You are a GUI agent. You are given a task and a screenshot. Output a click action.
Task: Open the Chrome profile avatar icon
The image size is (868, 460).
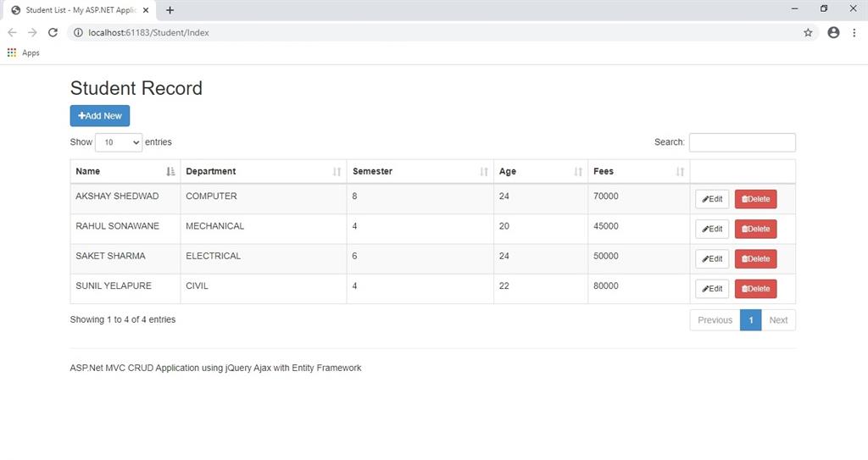[833, 32]
